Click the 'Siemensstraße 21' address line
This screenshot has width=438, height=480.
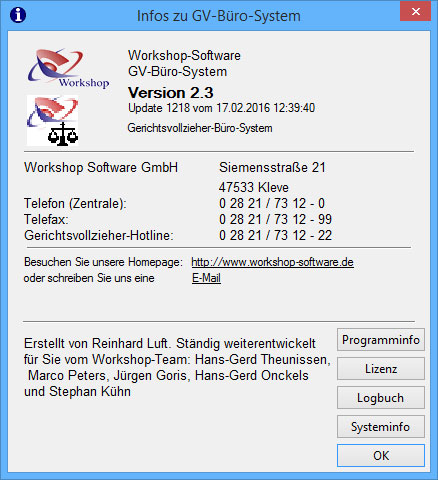(x=272, y=167)
